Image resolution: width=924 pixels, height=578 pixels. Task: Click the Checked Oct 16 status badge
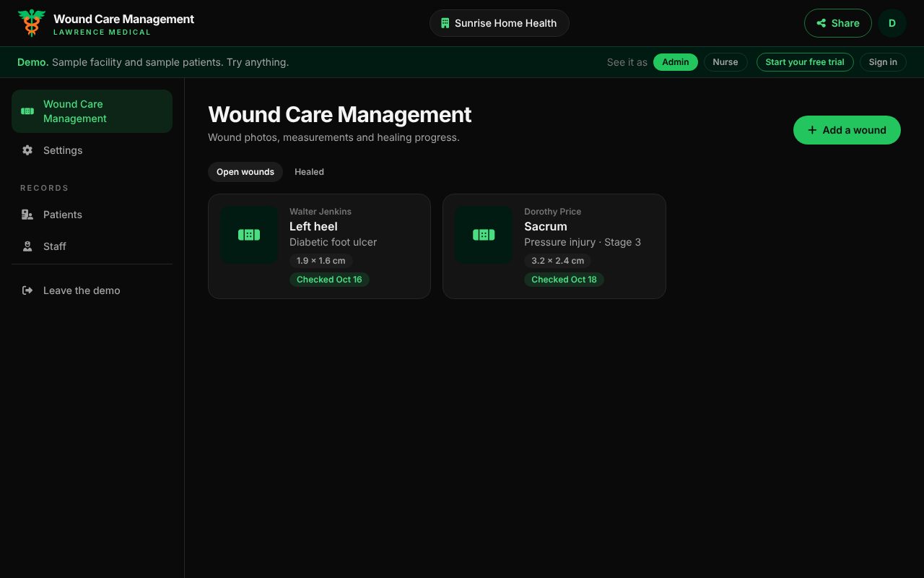329,280
